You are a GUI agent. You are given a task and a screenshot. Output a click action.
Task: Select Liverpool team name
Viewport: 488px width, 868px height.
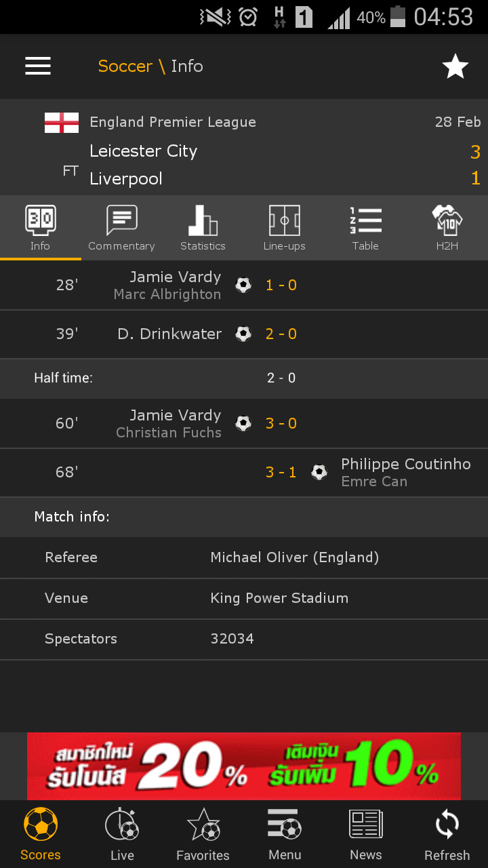(126, 179)
